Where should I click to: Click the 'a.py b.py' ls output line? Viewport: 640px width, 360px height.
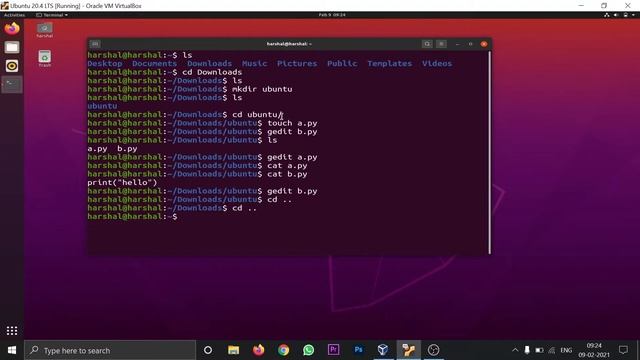click(x=112, y=149)
